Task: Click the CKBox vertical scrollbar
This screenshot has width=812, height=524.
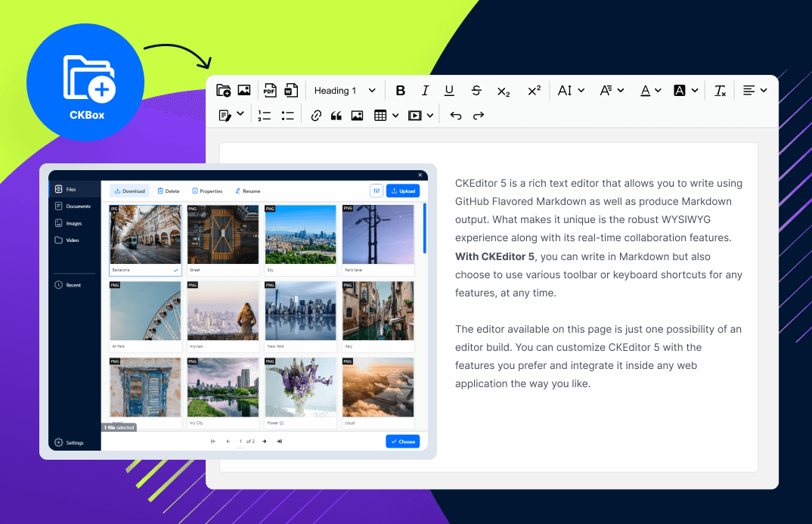Action: click(425, 228)
